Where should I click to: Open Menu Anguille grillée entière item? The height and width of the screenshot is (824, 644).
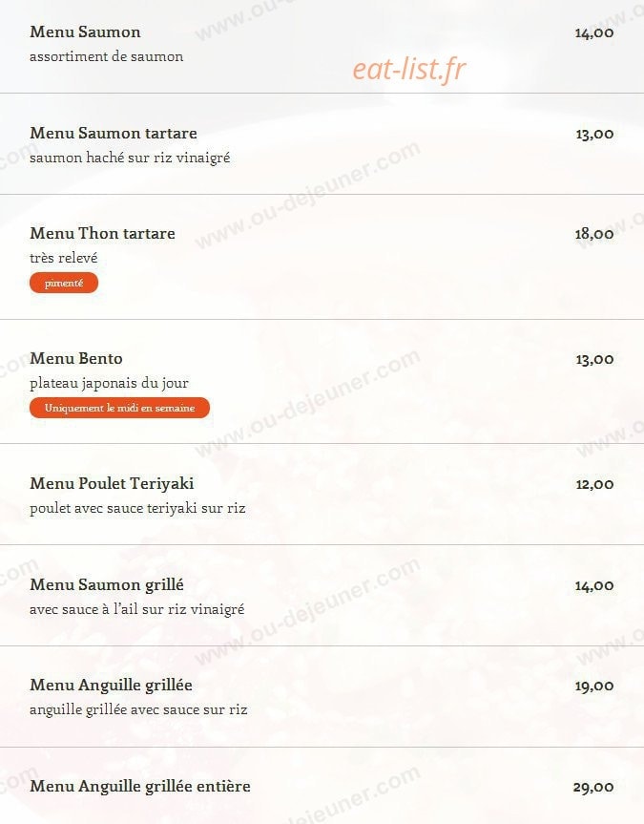click(x=140, y=786)
